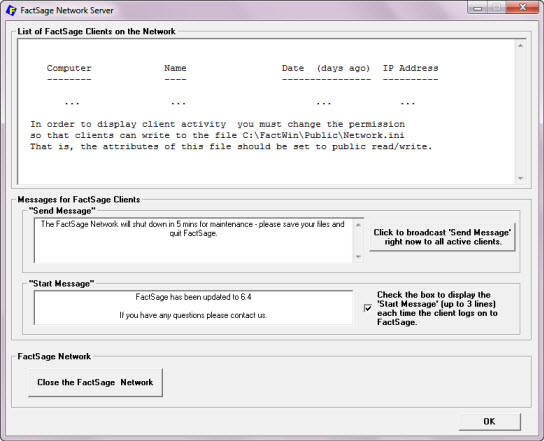Click up arrow in Send Message scrollbar

click(x=358, y=225)
